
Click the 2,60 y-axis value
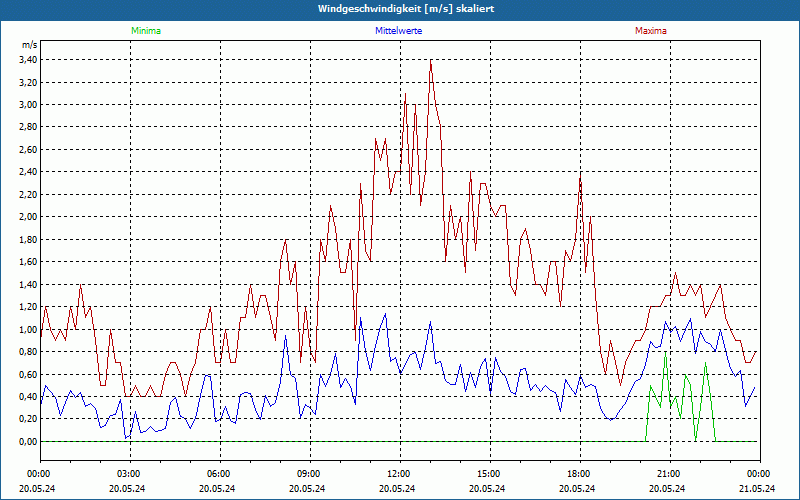pos(28,149)
